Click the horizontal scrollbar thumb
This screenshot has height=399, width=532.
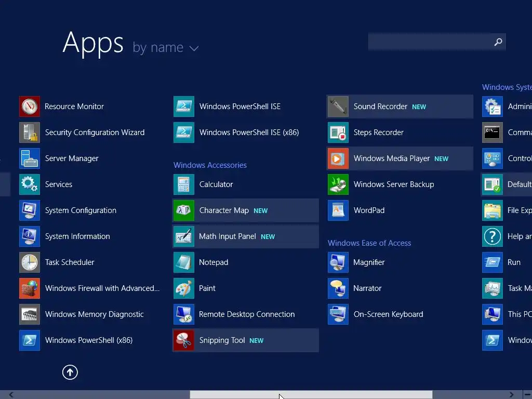point(311,395)
